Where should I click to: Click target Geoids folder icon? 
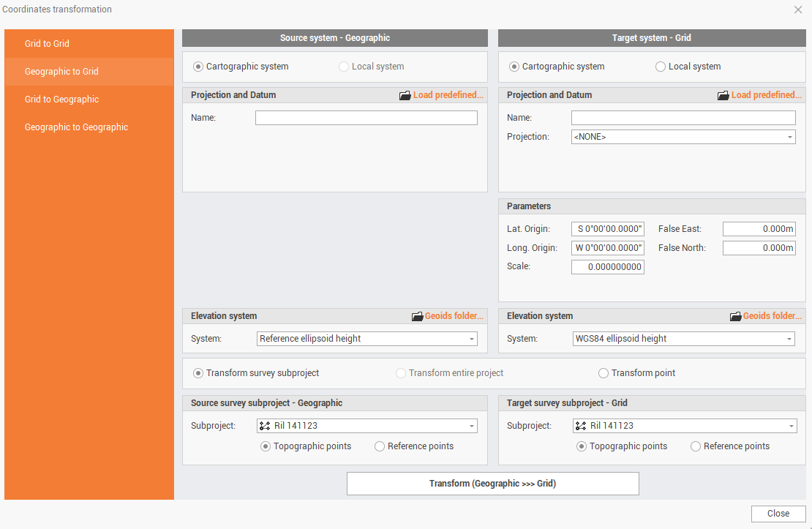(x=735, y=316)
